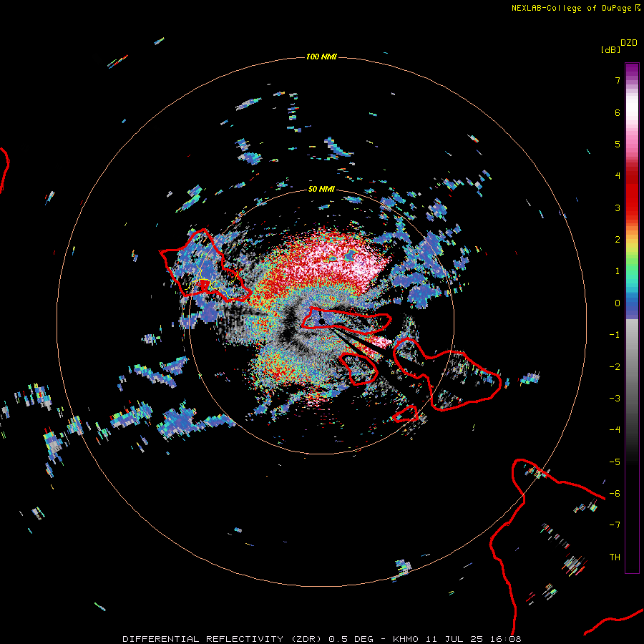
Task: Click the TH label on color scale
Action: [615, 557]
